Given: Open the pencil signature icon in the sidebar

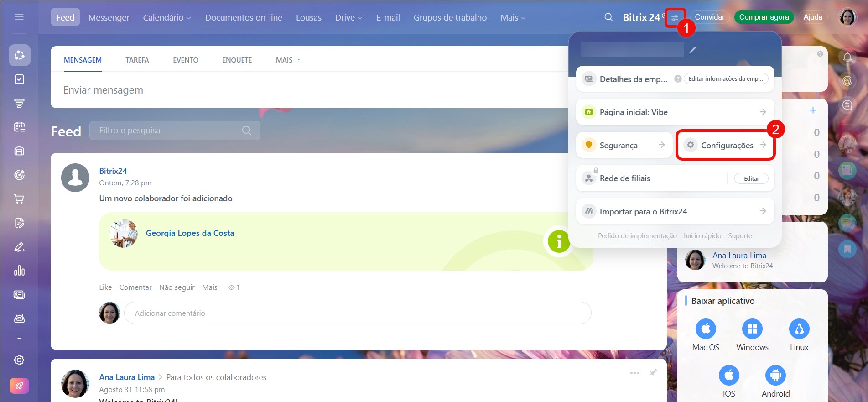Looking at the screenshot, I should [x=19, y=247].
